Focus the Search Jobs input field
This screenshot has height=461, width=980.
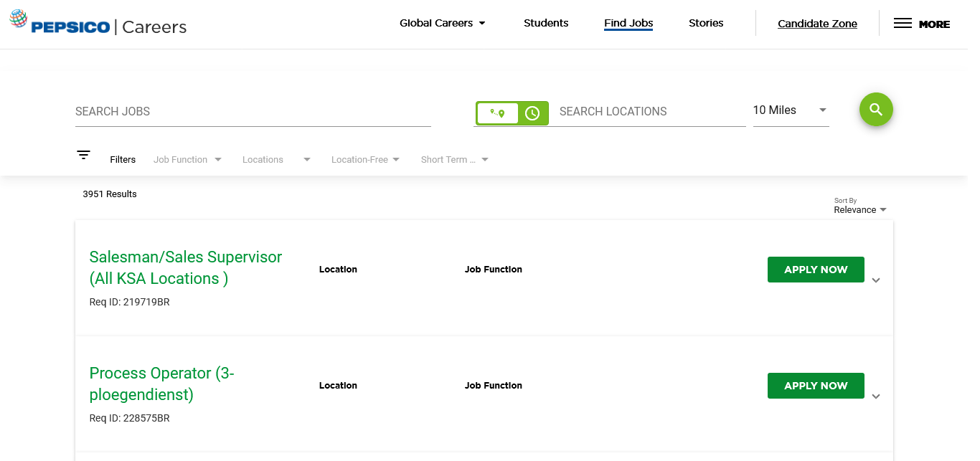point(253,112)
